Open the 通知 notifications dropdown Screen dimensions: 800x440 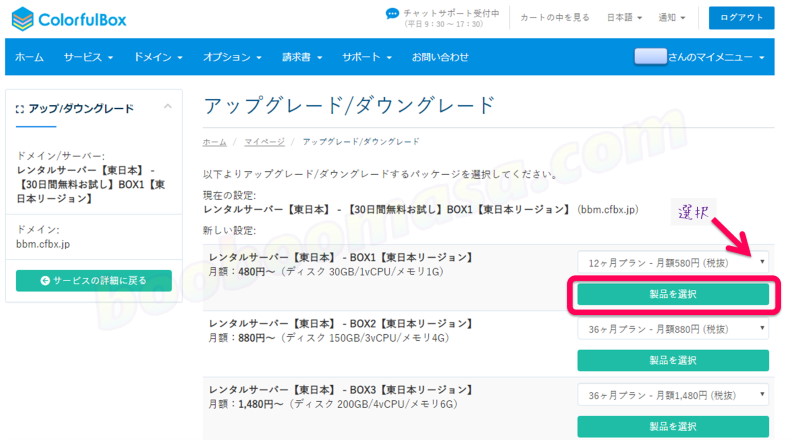[x=671, y=17]
